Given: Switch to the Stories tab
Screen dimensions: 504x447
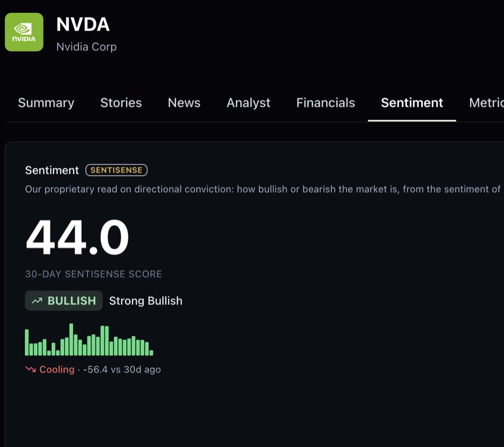Looking at the screenshot, I should [x=121, y=103].
